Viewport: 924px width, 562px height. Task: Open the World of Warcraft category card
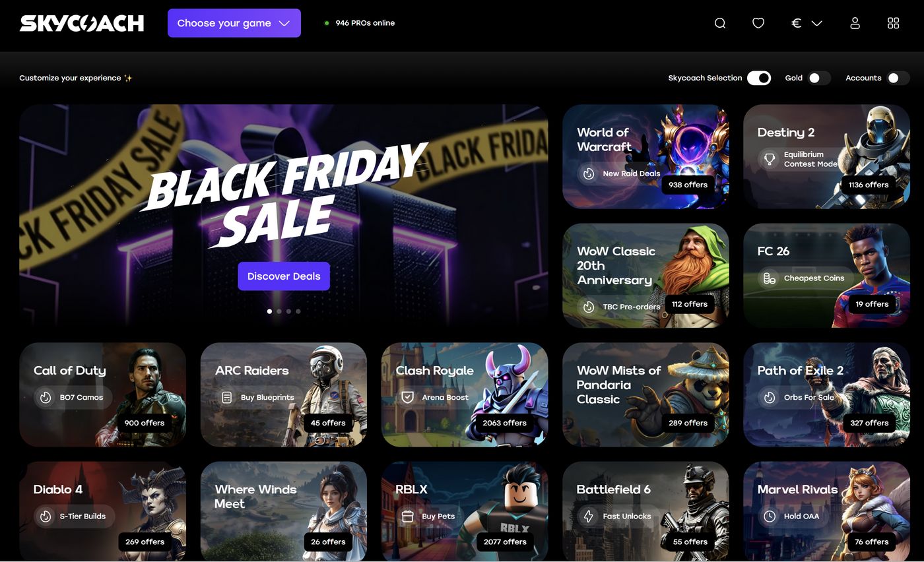[x=645, y=156]
